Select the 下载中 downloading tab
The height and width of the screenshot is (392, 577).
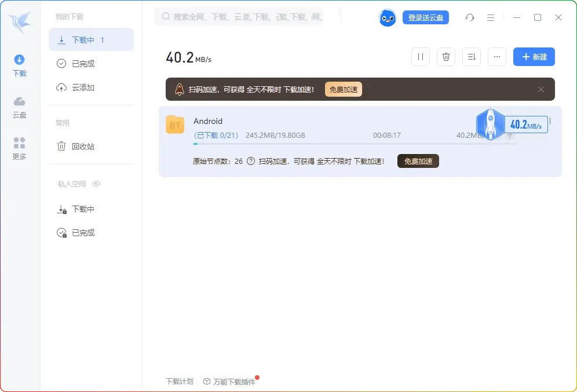point(92,40)
